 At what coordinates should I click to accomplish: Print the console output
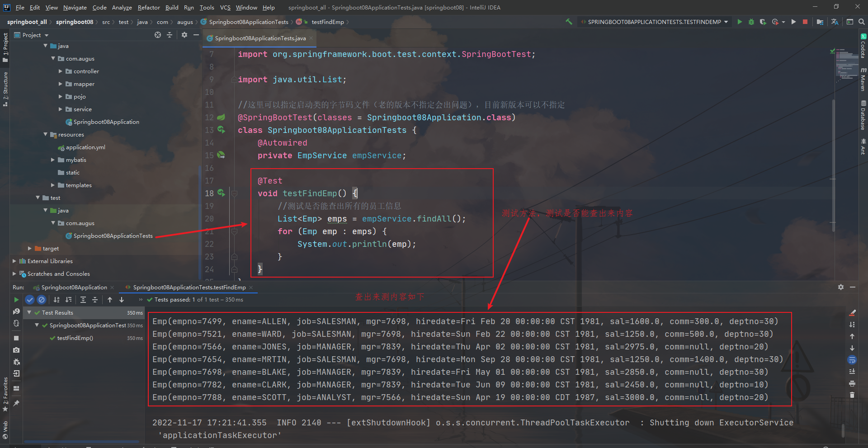pyautogui.click(x=852, y=383)
